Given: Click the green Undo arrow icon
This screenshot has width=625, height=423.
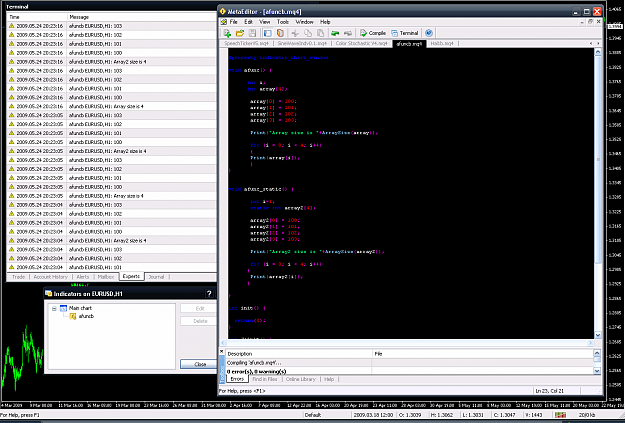Looking at the screenshot, I should click(335, 33).
